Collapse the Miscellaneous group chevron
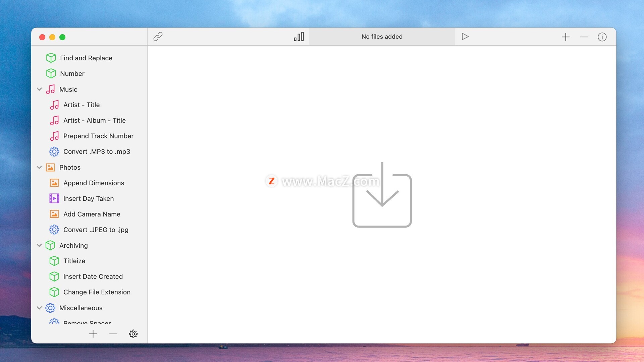The width and height of the screenshot is (644, 362). click(39, 308)
